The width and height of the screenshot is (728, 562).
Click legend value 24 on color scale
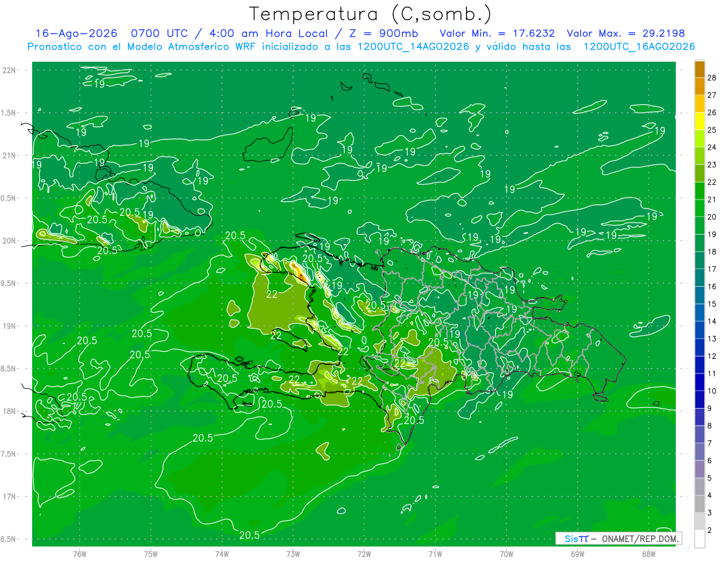[712, 147]
